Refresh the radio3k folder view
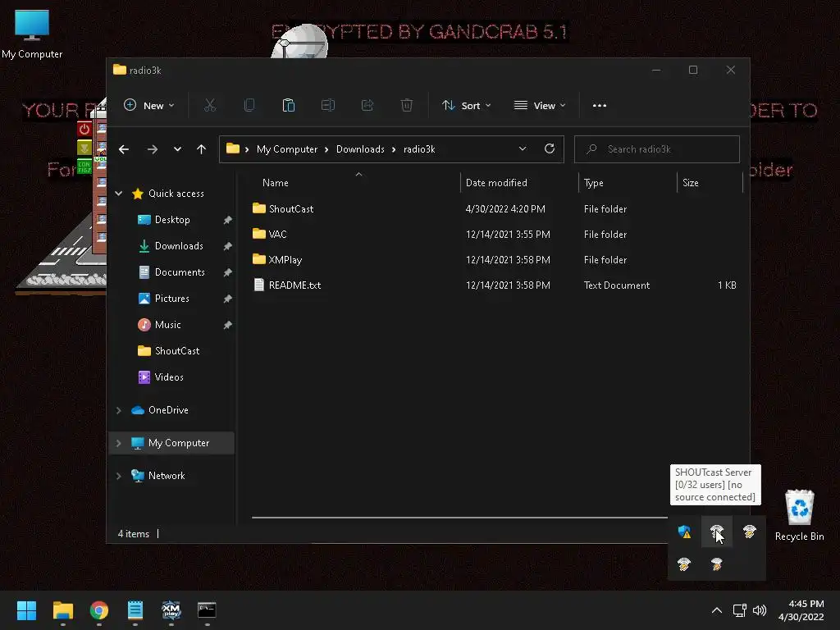 [x=549, y=149]
